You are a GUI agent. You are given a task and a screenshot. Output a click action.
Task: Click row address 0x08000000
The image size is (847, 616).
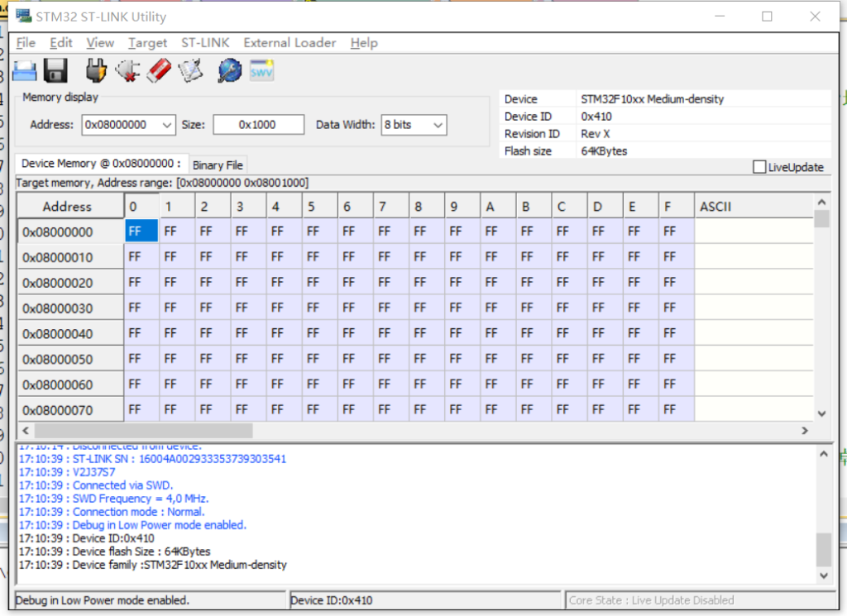[x=71, y=232]
